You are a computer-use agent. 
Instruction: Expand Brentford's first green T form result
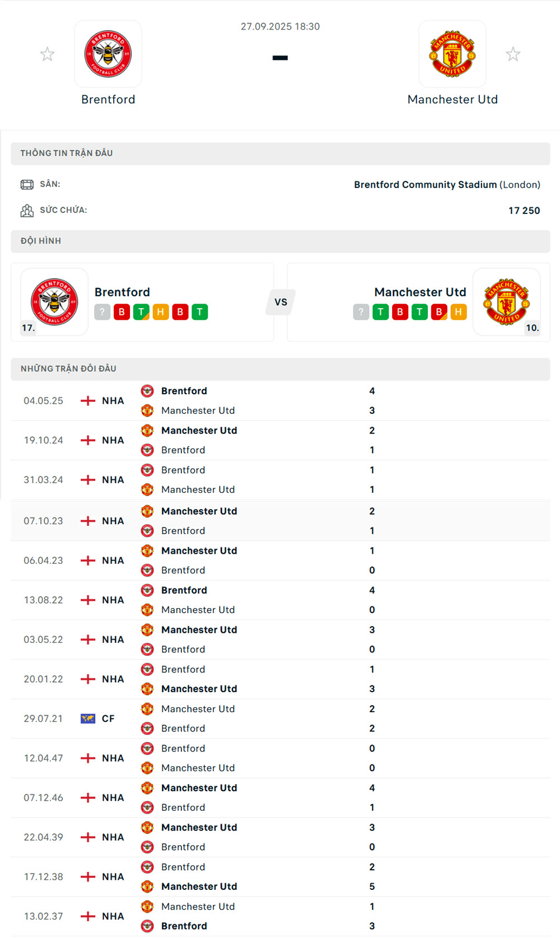(x=141, y=312)
